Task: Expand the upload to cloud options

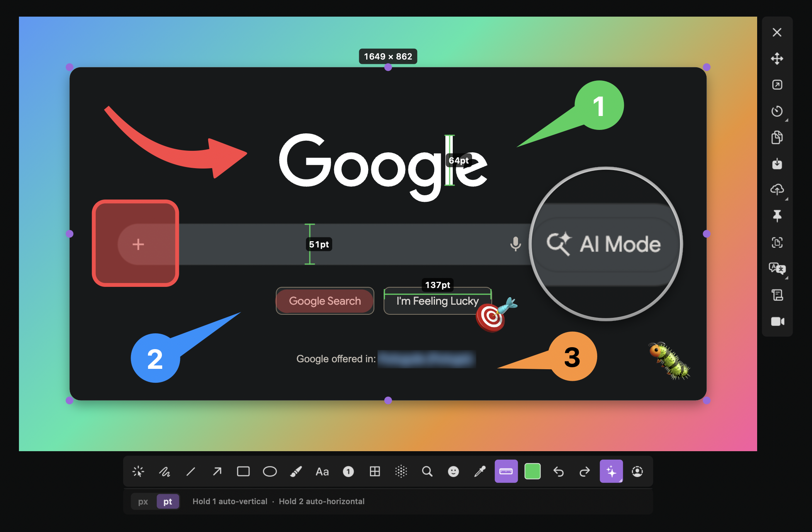Action: pyautogui.click(x=787, y=199)
